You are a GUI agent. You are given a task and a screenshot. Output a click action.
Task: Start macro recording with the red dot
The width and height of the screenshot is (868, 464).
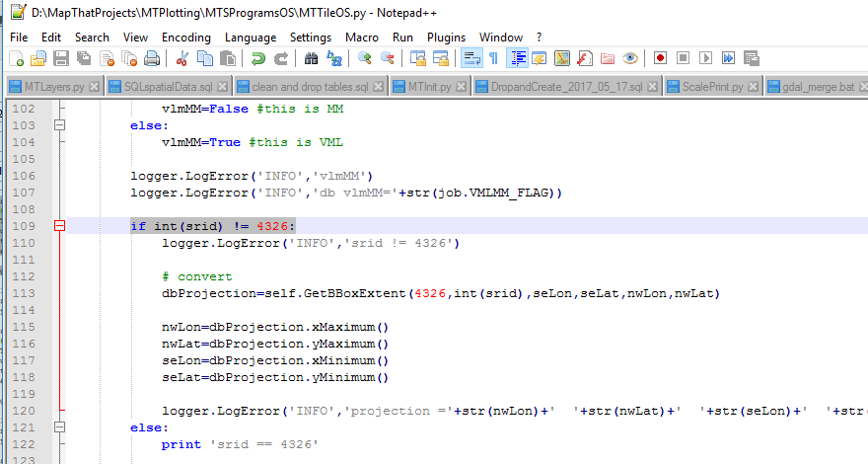coord(660,58)
